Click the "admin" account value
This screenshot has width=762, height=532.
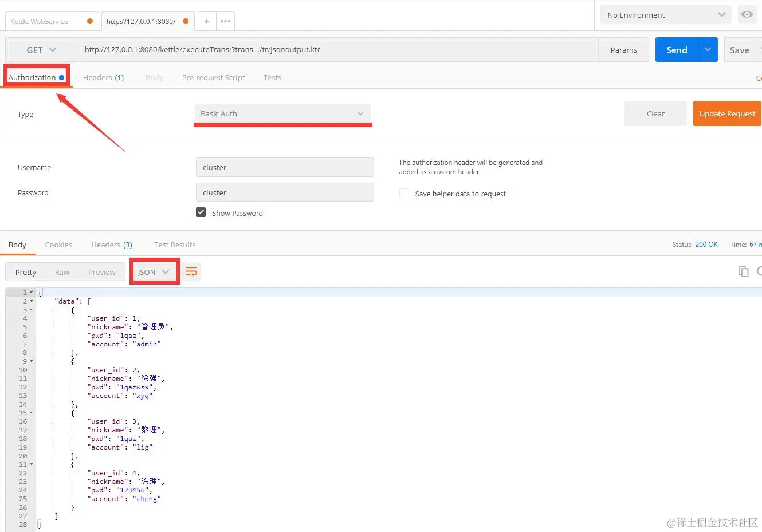(x=147, y=344)
